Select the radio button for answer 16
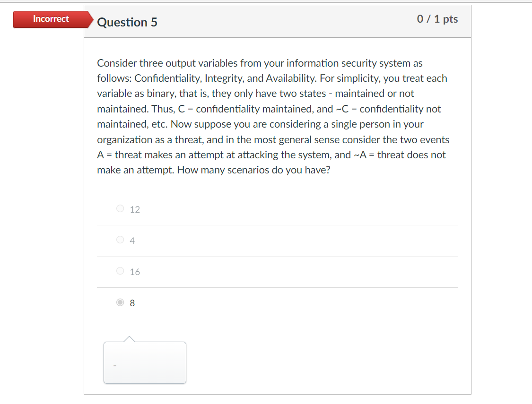The height and width of the screenshot is (404, 532). [x=120, y=271]
